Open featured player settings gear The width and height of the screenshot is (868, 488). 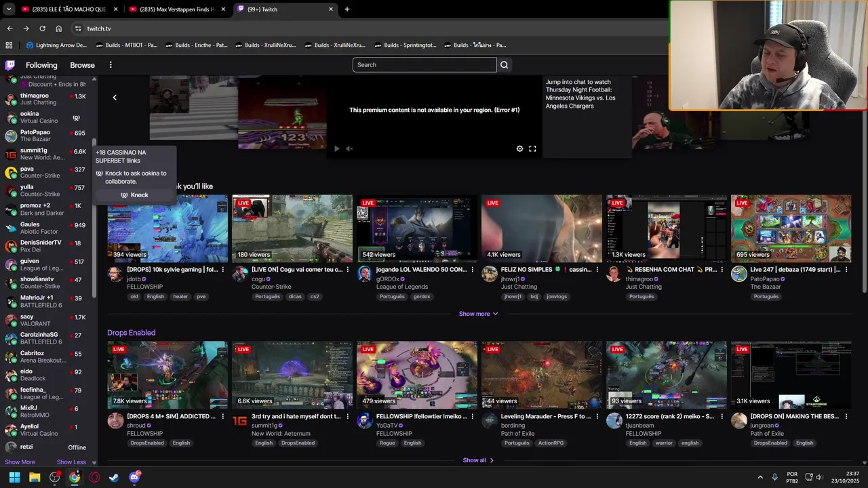point(520,148)
